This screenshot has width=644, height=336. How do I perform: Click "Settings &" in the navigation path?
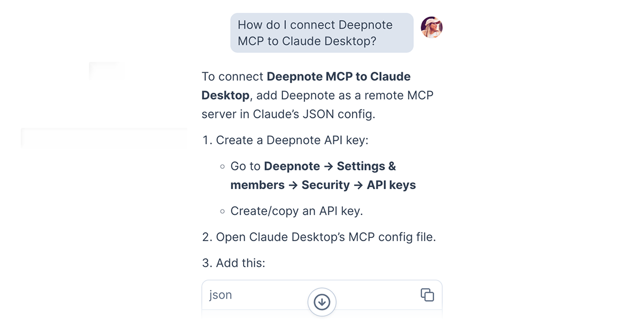[367, 166]
